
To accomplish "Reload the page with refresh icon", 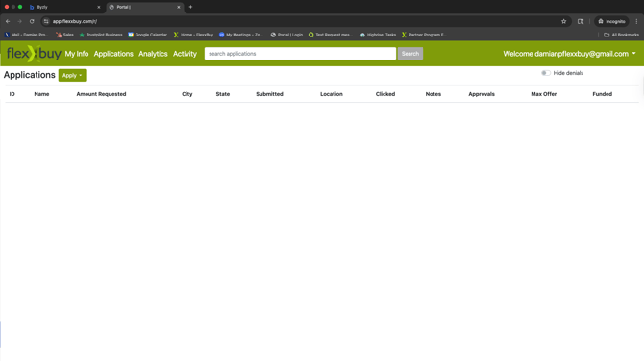I will point(32,21).
